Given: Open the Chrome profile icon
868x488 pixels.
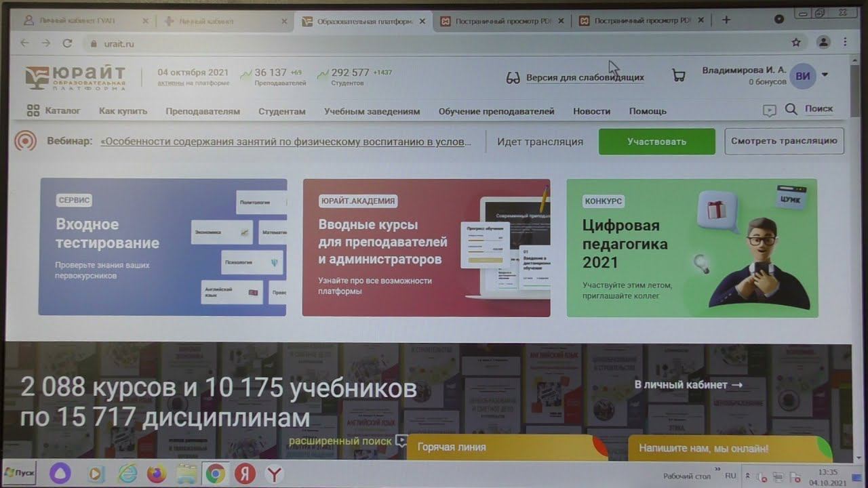Looking at the screenshot, I should (823, 42).
